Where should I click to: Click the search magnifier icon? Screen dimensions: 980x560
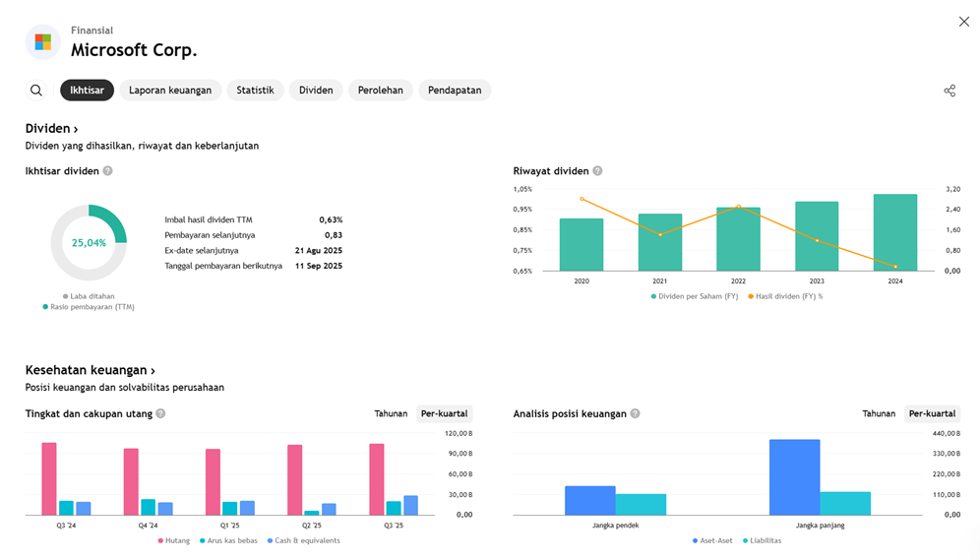(x=36, y=90)
